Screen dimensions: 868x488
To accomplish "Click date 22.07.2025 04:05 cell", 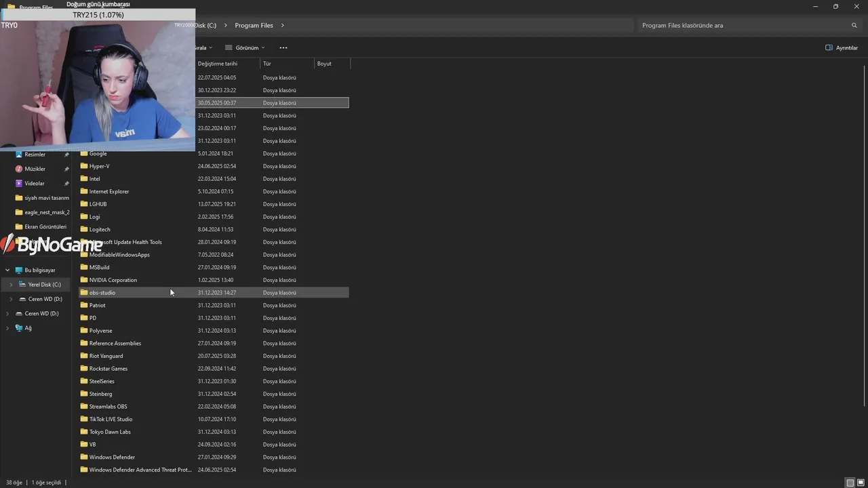I will coord(217,77).
